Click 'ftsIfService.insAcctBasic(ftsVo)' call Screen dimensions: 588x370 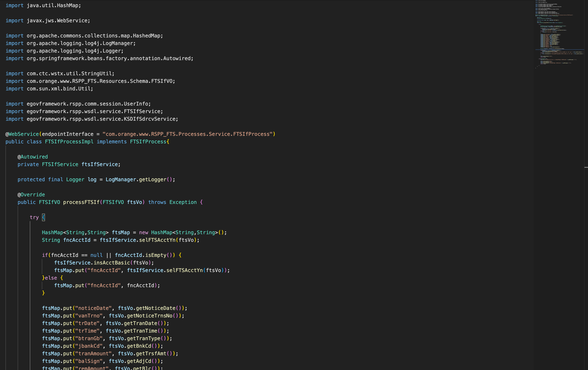point(103,263)
